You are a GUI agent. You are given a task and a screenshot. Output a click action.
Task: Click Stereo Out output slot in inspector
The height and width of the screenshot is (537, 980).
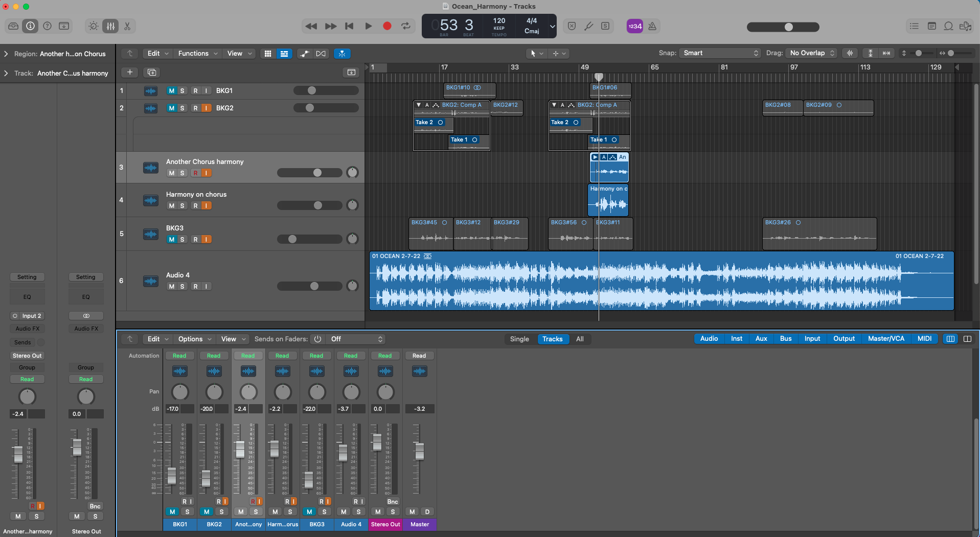(28, 356)
